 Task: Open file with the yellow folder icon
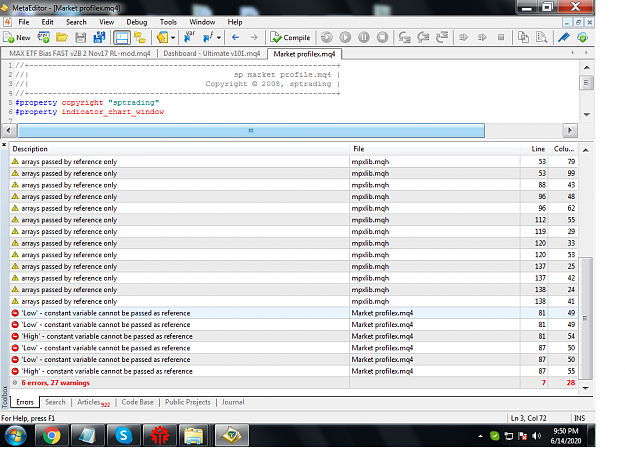click(x=62, y=37)
